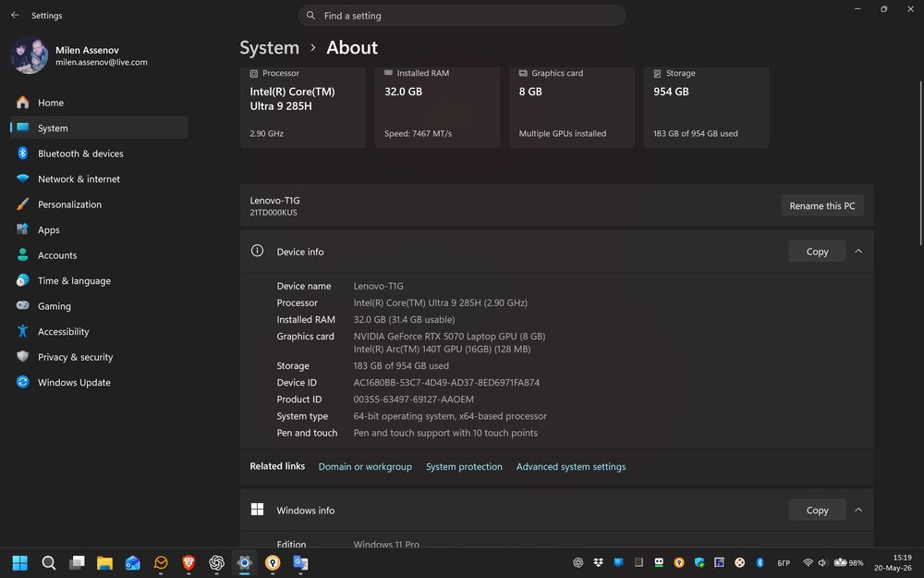Open the yellow keyhole app on taskbar
Screen dimensions: 924x578
tap(273, 562)
